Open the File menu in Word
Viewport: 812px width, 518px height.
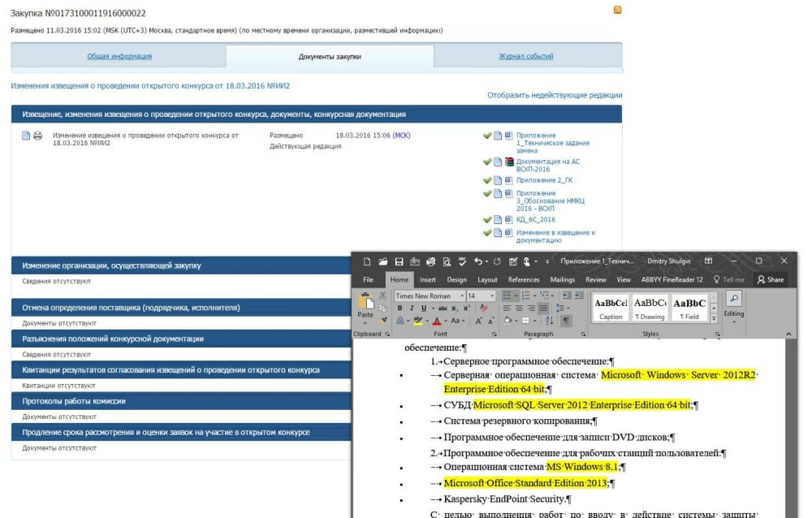(x=368, y=280)
